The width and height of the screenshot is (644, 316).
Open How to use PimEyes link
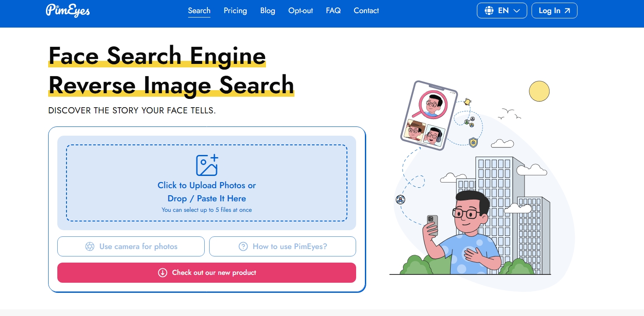283,246
